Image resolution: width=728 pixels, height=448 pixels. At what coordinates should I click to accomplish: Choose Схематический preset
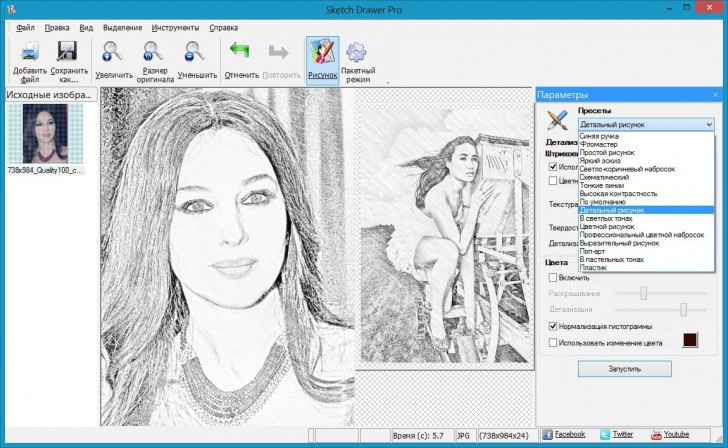tap(646, 177)
